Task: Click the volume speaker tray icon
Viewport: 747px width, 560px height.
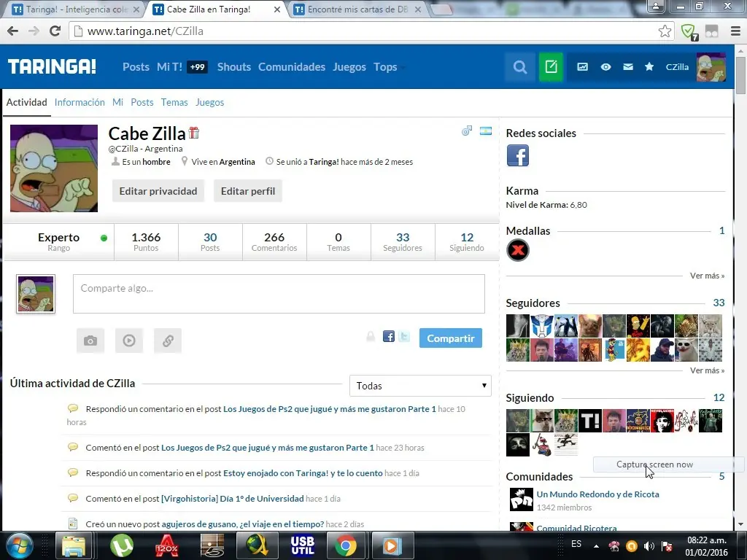Action: tap(649, 546)
